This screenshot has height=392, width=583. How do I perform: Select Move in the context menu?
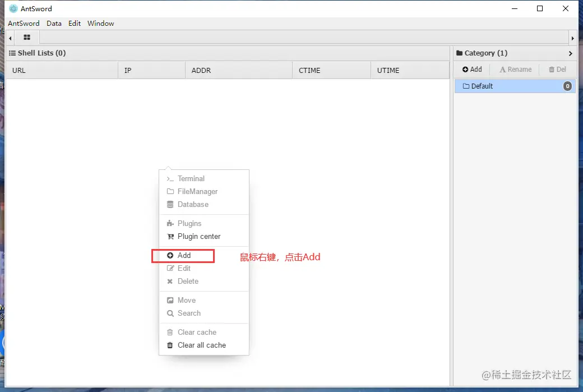click(x=203, y=301)
